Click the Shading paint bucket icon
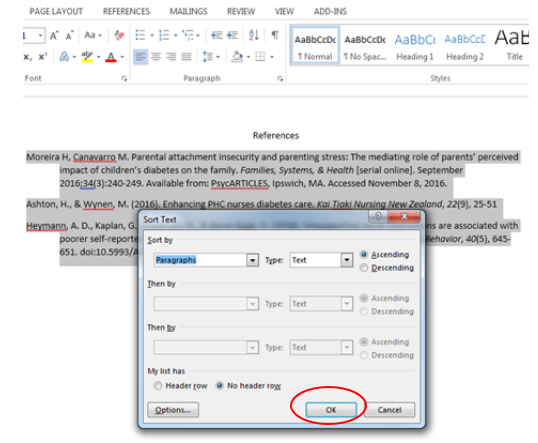The height and width of the screenshot is (443, 538). 237,57
